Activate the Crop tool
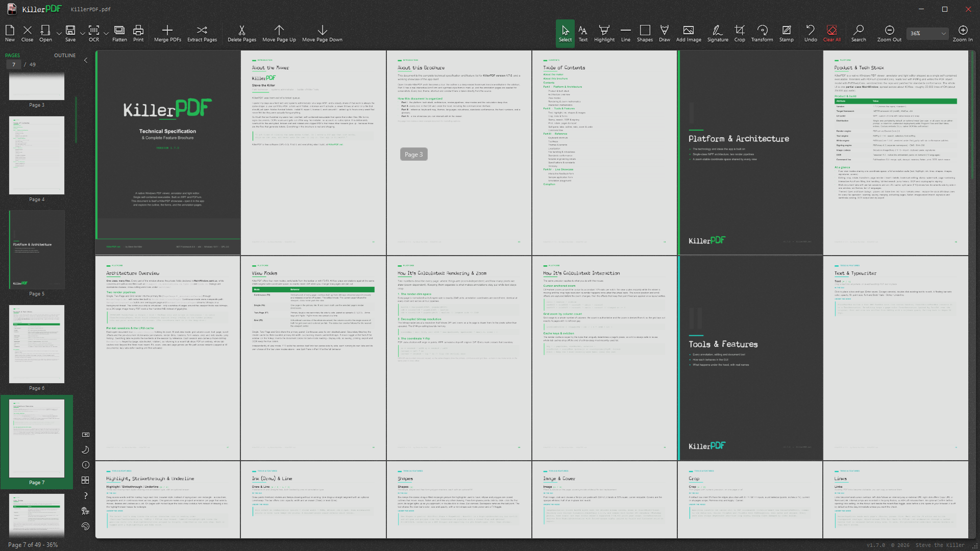The width and height of the screenshot is (980, 551). (740, 33)
